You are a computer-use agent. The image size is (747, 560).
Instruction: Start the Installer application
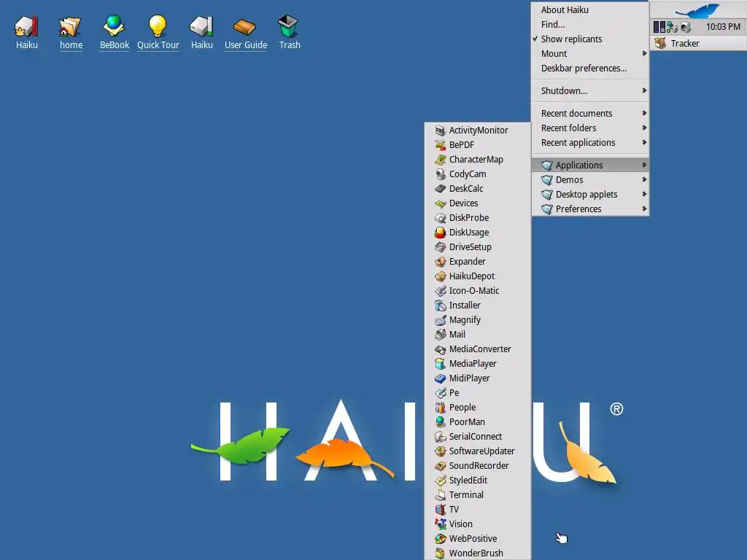tap(477, 306)
